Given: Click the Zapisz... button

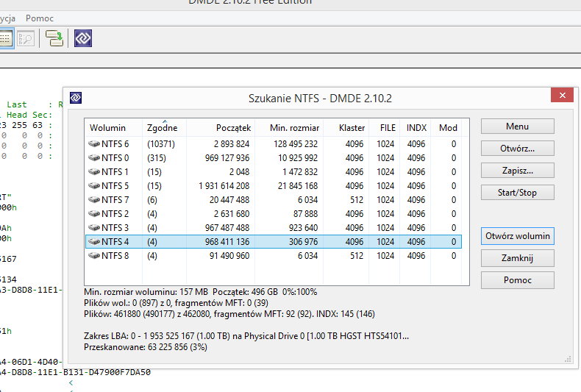Looking at the screenshot, I should 517,171.
